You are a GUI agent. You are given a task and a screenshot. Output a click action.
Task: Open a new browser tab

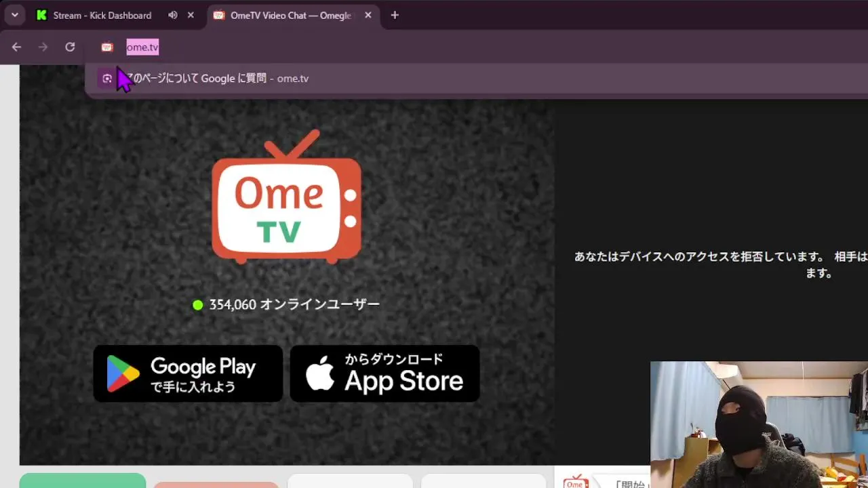click(x=395, y=15)
